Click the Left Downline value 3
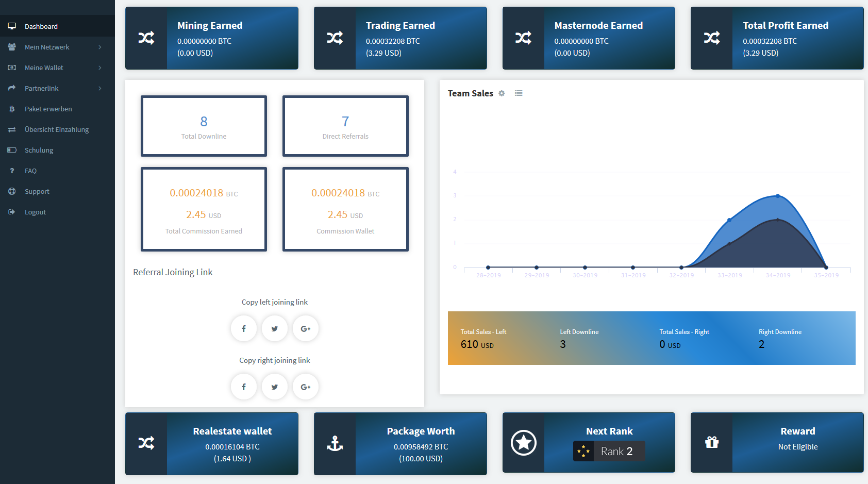 pos(563,344)
